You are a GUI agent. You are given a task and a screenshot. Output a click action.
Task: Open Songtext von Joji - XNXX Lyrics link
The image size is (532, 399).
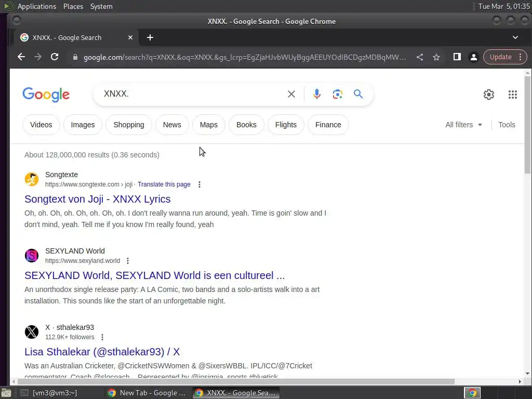pyautogui.click(x=97, y=199)
